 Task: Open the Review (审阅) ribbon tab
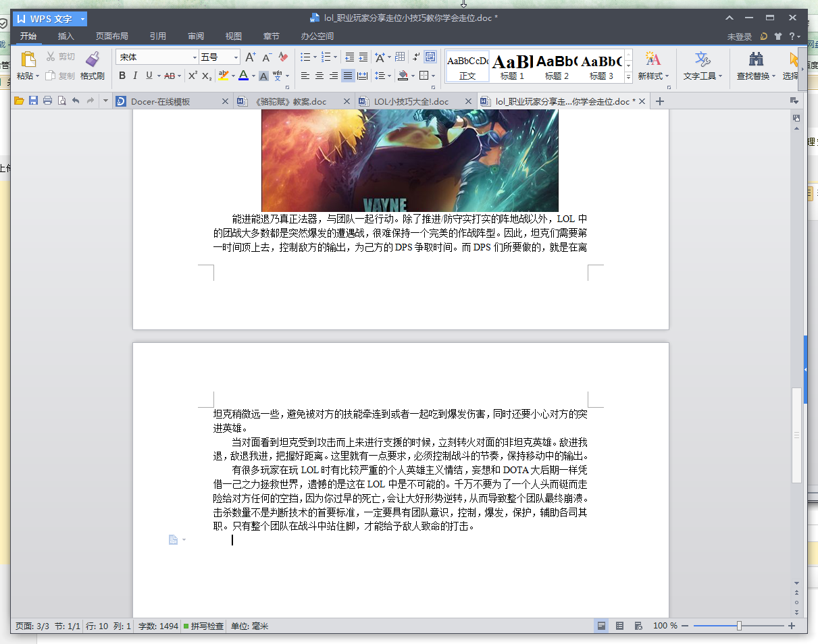coord(196,36)
